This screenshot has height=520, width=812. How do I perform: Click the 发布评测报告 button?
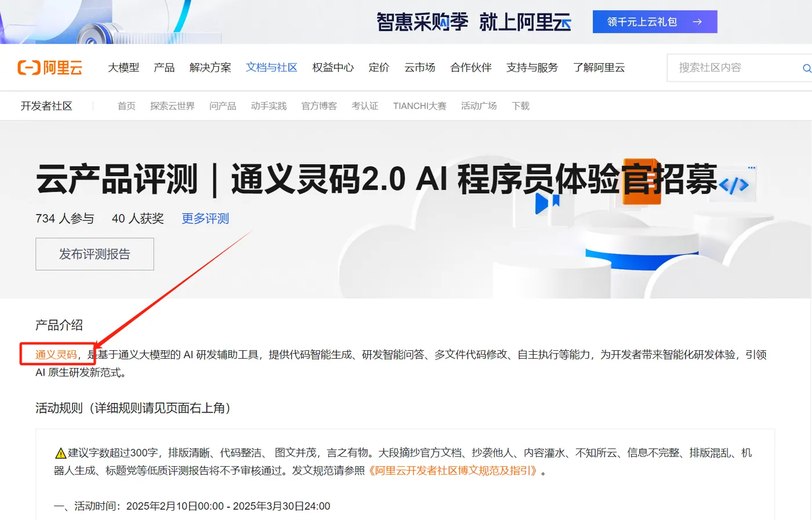95,254
